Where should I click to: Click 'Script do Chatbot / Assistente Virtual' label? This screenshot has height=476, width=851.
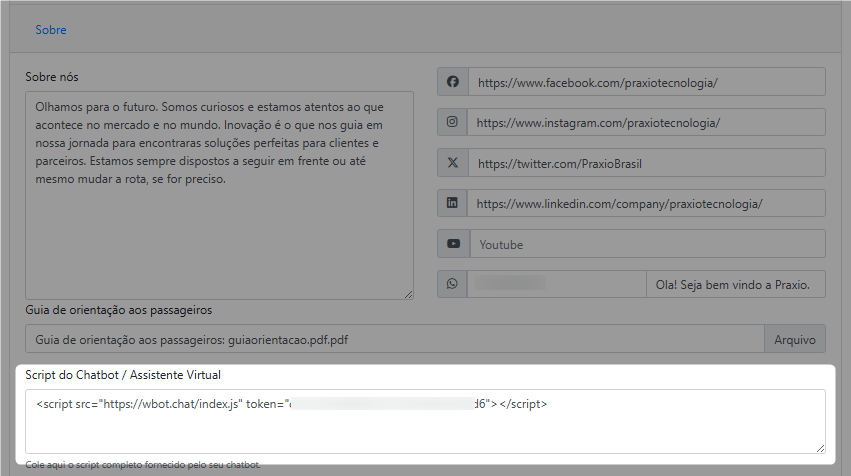tap(123, 375)
